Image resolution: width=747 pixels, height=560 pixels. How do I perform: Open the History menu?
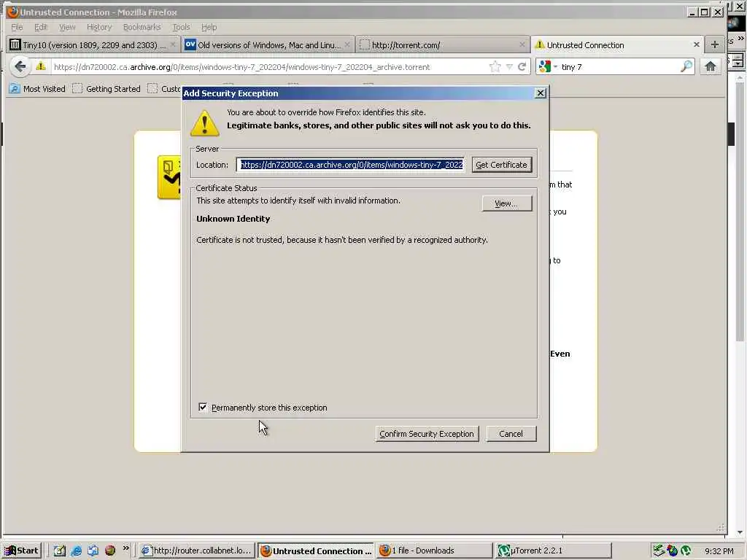click(99, 27)
